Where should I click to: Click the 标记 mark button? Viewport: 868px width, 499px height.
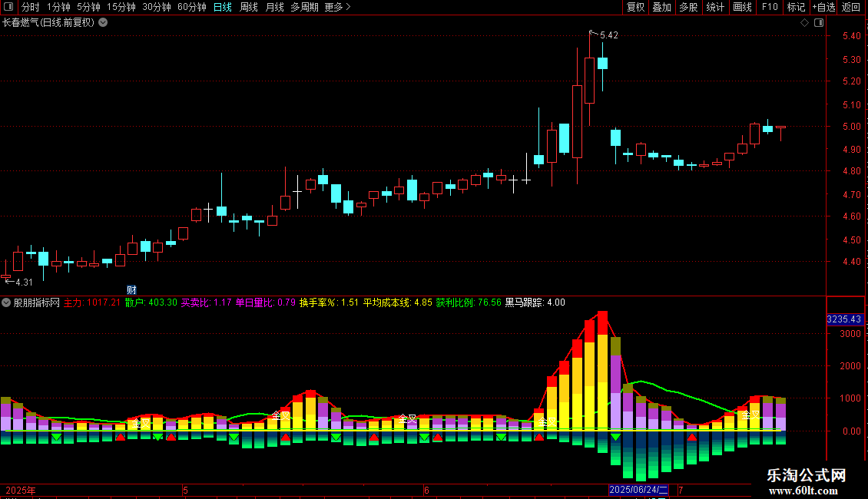click(x=796, y=7)
